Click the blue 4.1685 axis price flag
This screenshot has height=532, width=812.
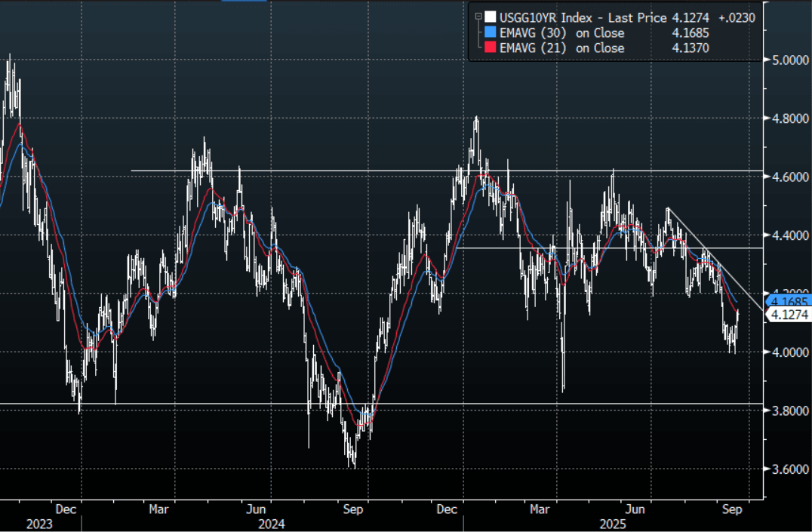789,301
